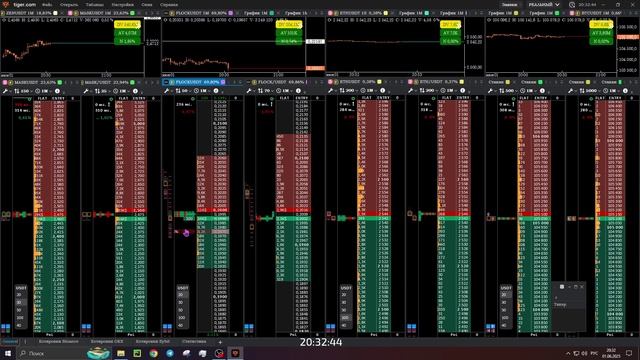Open Telegram from the taskbar
The width and height of the screenshot is (640, 360).
click(170, 353)
